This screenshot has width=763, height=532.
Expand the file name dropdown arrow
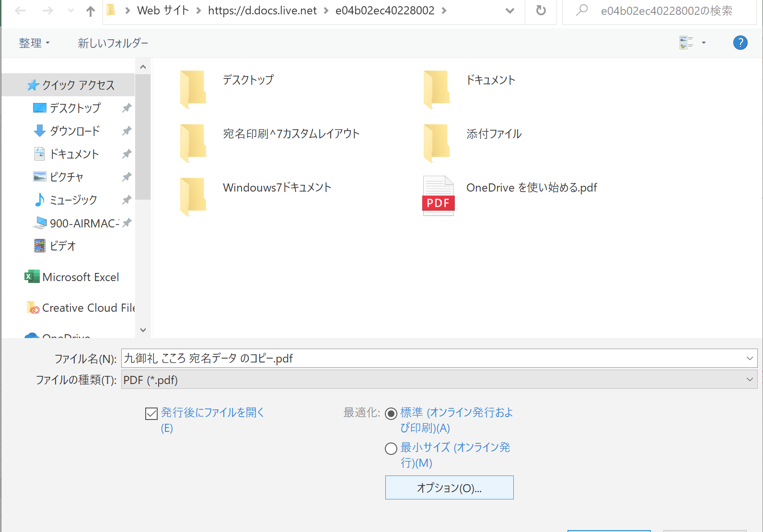[749, 359]
